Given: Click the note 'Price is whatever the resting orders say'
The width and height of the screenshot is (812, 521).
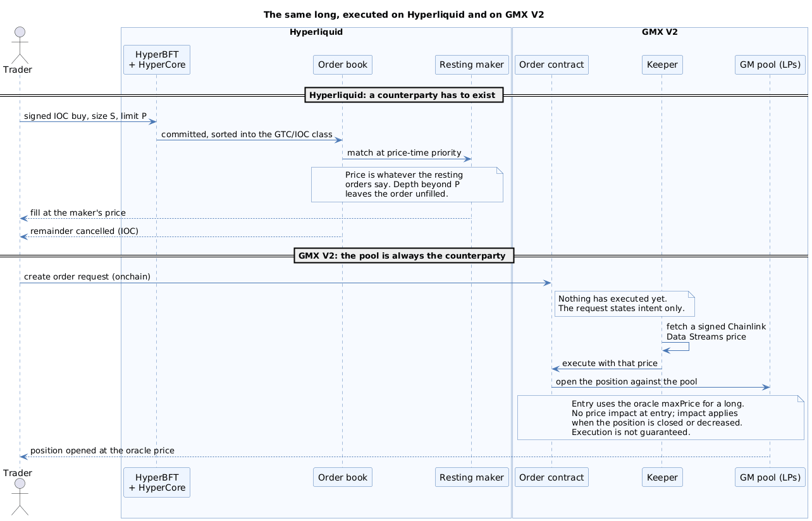Looking at the screenshot, I should point(407,185).
